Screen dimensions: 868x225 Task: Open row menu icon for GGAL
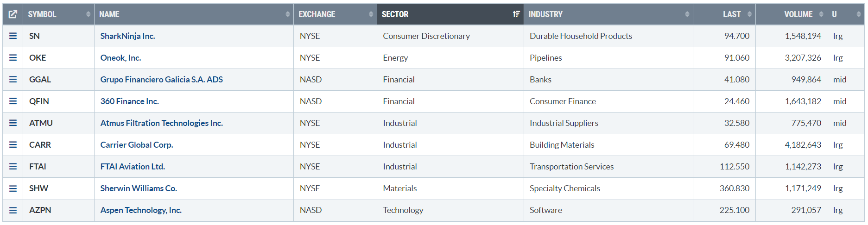pyautogui.click(x=13, y=80)
